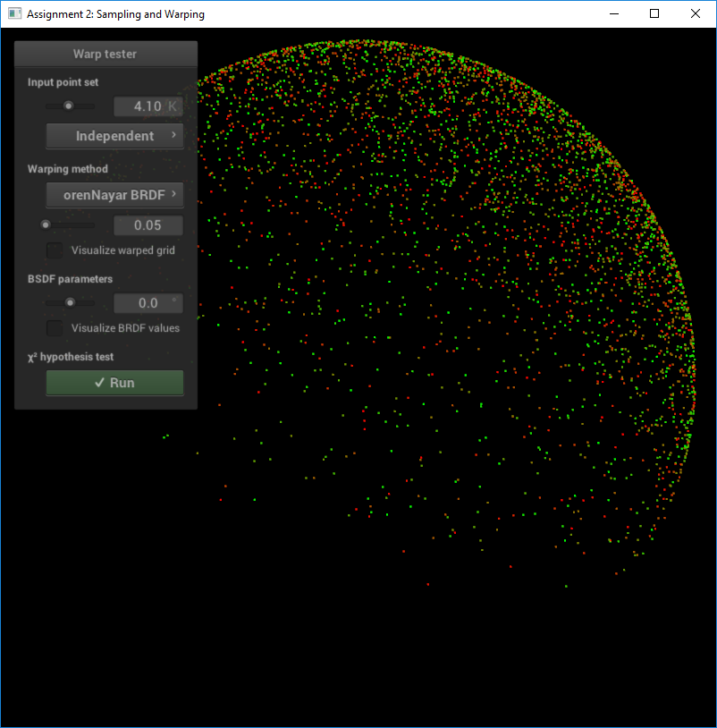
Task: Minimize the Sampling and Warping window
Action: [x=614, y=14]
